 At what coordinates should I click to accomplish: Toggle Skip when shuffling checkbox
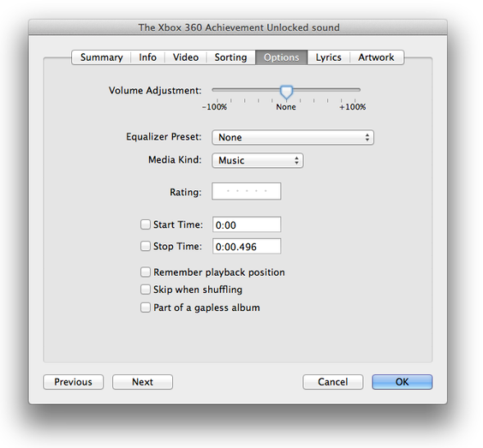146,290
